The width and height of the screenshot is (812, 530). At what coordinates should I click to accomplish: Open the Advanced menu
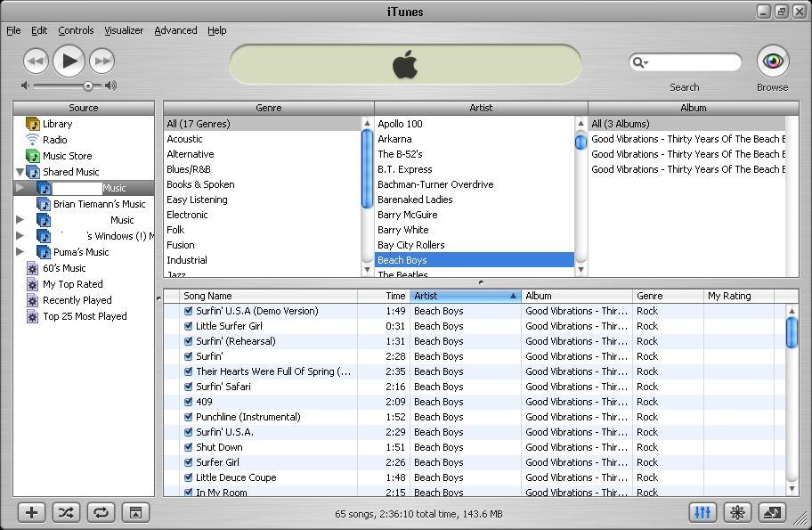click(x=175, y=30)
